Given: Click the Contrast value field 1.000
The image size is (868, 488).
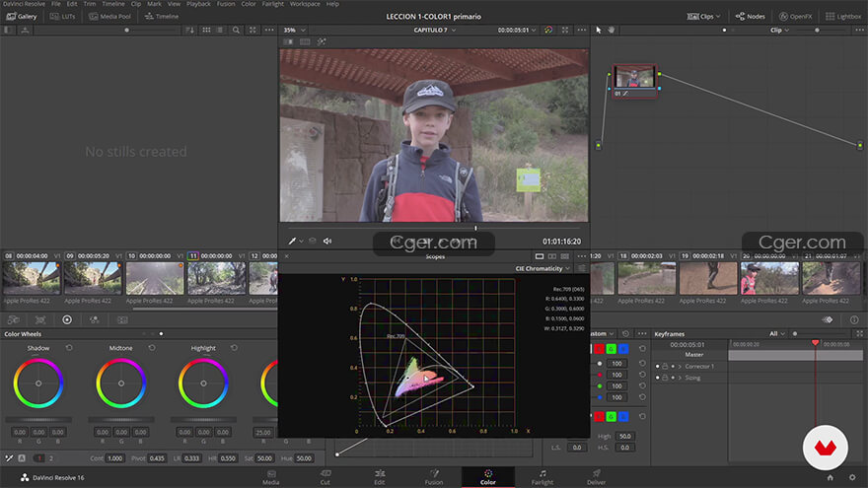Looking at the screenshot, I should click(x=115, y=458).
